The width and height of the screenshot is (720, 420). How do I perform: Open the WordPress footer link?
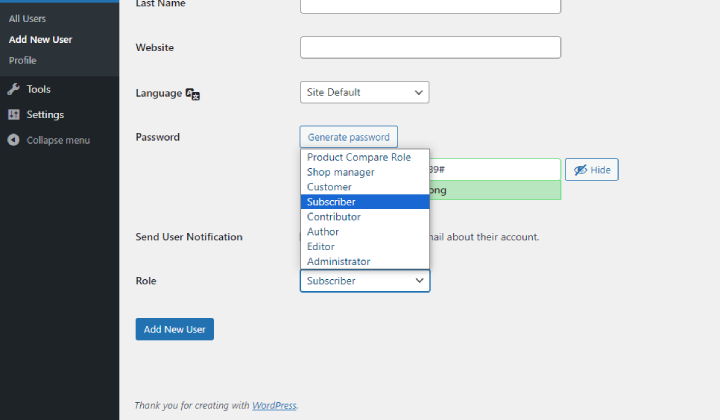point(274,405)
